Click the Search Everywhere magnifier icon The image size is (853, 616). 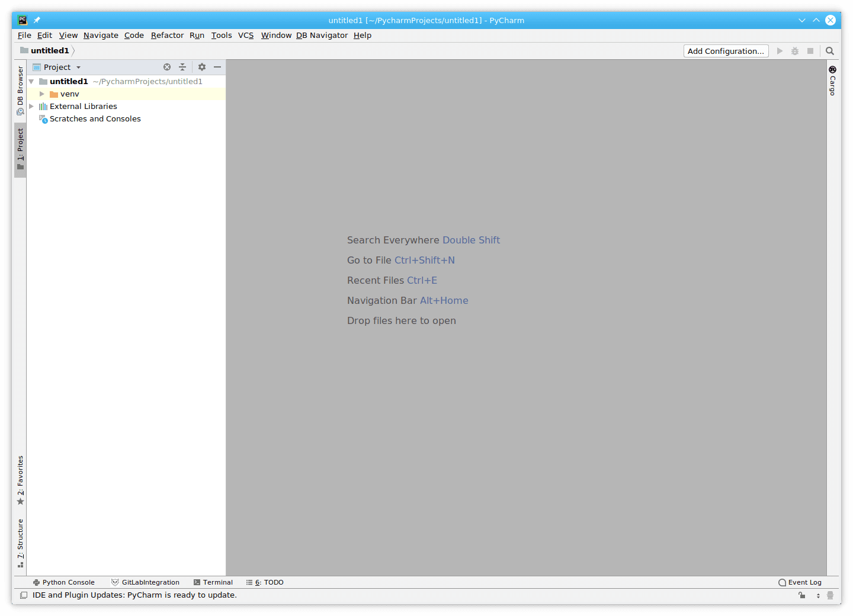point(829,51)
